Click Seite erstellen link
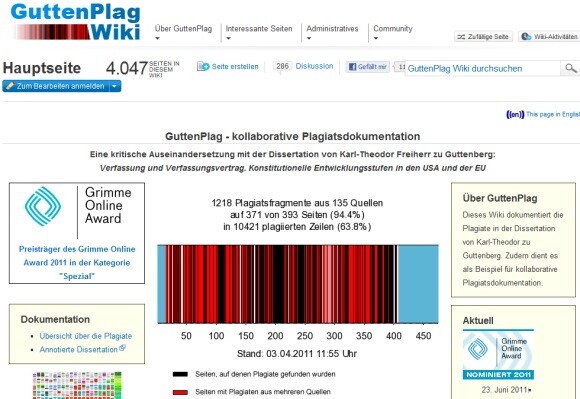Screen dimensions: 580x399 pyautogui.click(x=235, y=67)
